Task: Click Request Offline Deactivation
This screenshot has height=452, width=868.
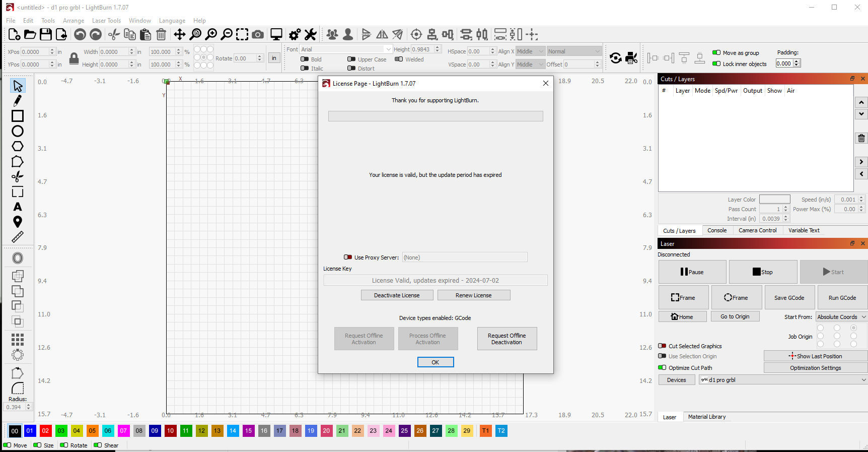Action: (x=507, y=339)
